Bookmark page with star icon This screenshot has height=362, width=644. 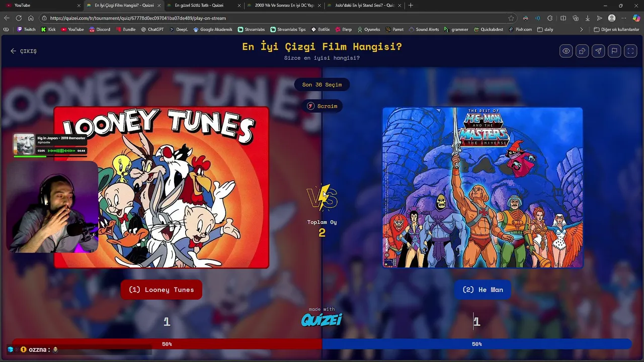pyautogui.click(x=511, y=18)
